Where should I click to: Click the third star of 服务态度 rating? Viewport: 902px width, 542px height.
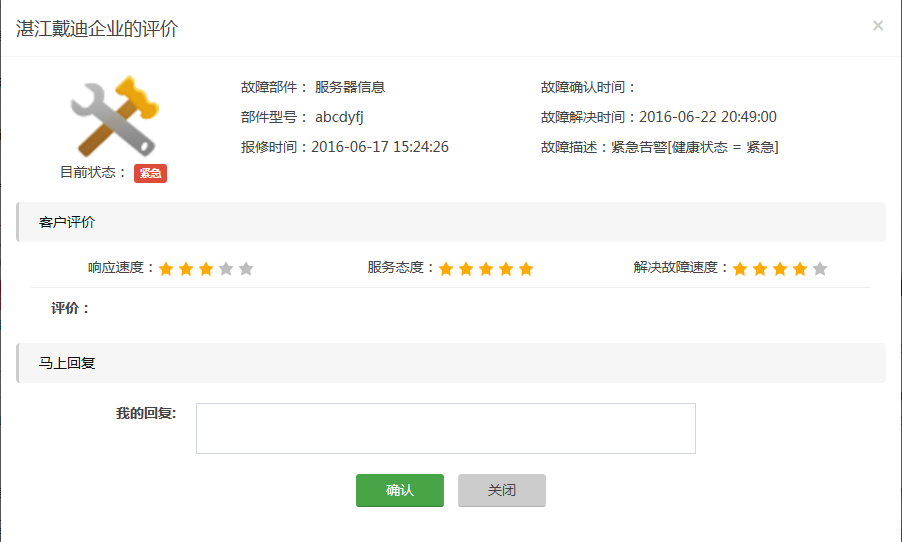(x=486, y=269)
